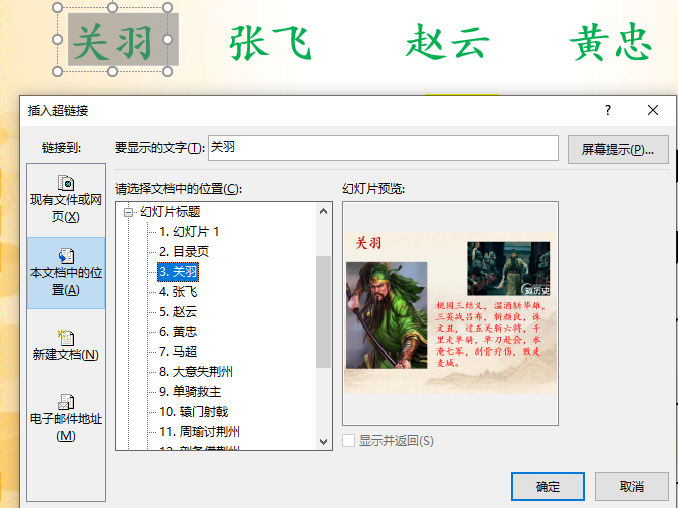Image resolution: width=678 pixels, height=508 pixels.
Task: Open the 屏幕提示 button
Action: coord(618,149)
